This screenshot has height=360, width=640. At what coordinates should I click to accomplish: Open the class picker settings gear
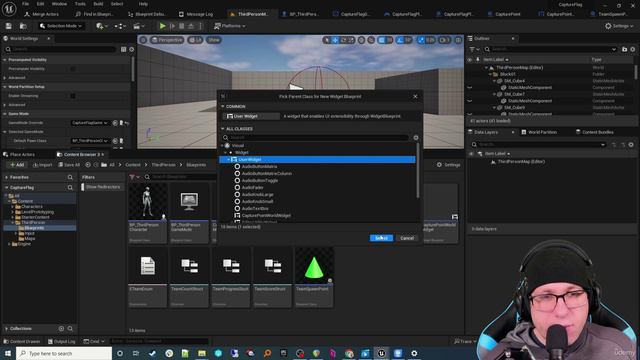[416, 138]
